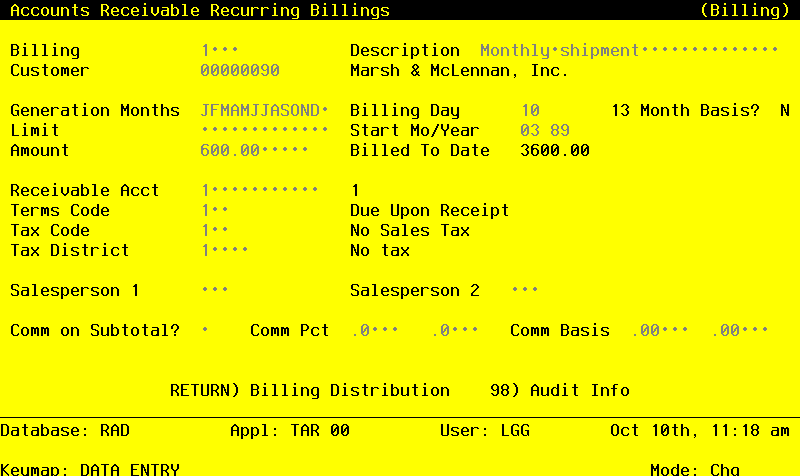
Task: Click the User: LGG status entry
Action: (485, 430)
